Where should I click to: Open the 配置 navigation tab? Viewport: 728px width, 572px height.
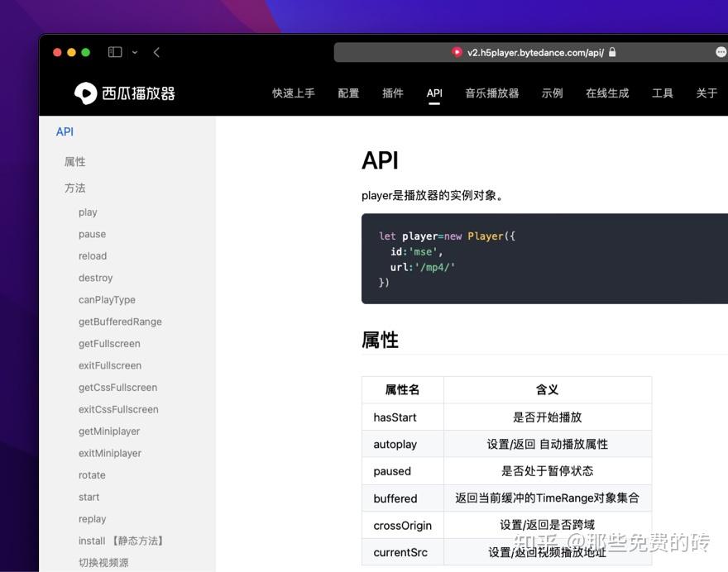(x=348, y=93)
